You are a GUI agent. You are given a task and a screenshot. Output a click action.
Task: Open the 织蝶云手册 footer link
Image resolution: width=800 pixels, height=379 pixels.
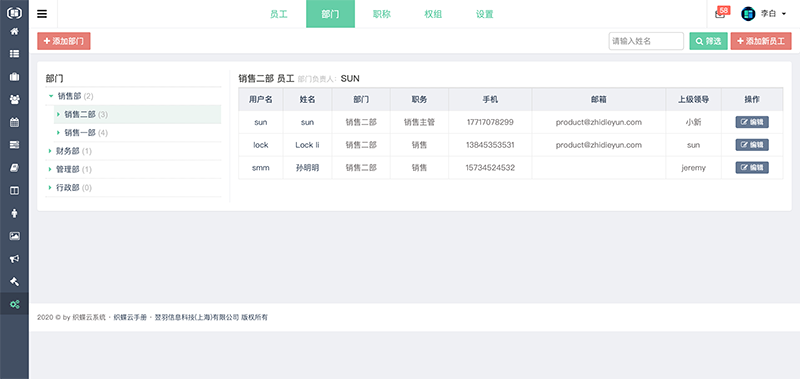[130, 317]
